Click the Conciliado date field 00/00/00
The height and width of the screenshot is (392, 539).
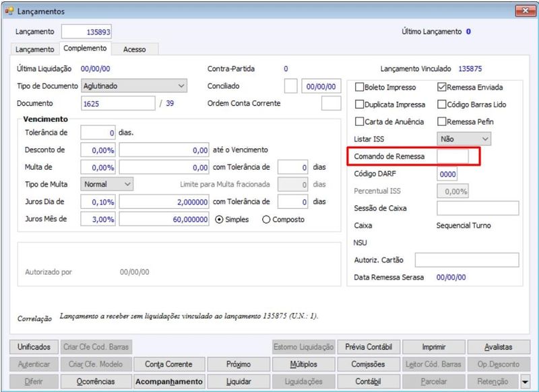(321, 86)
